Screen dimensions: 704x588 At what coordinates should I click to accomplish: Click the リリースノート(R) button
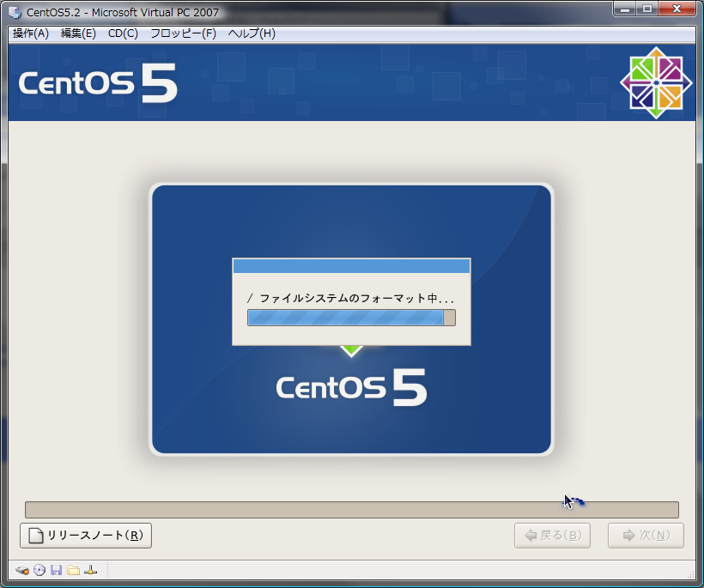tap(86, 536)
